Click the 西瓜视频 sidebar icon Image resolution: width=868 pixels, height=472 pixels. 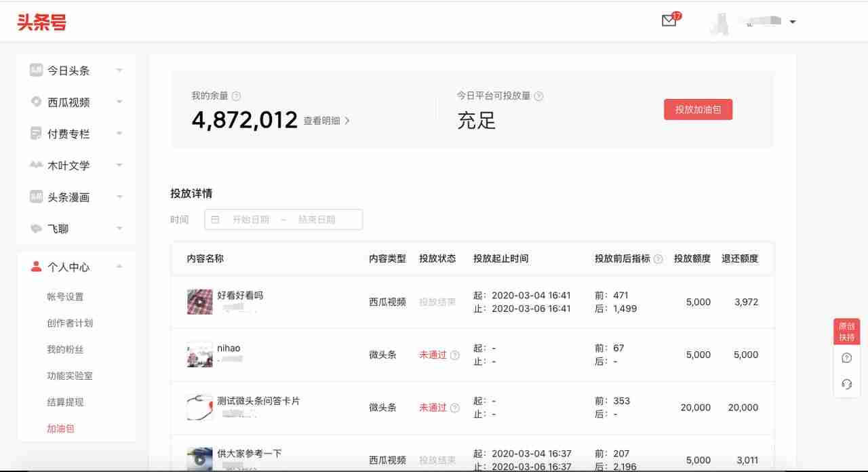(x=36, y=102)
